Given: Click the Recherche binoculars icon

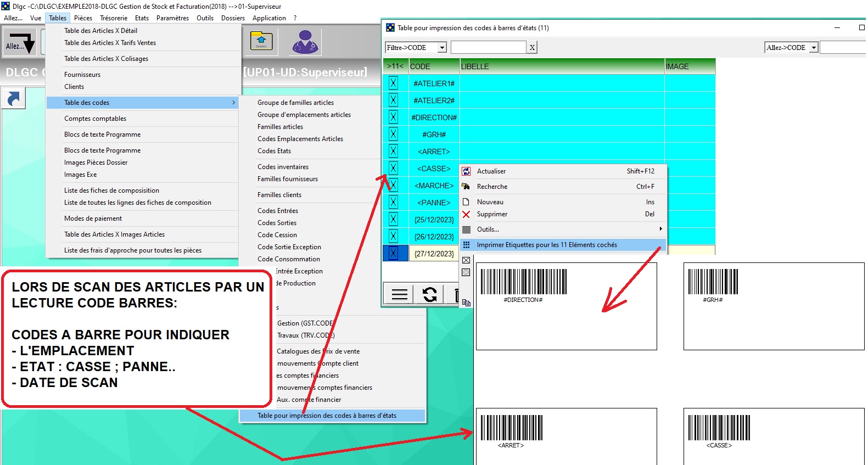Looking at the screenshot, I should [x=466, y=187].
